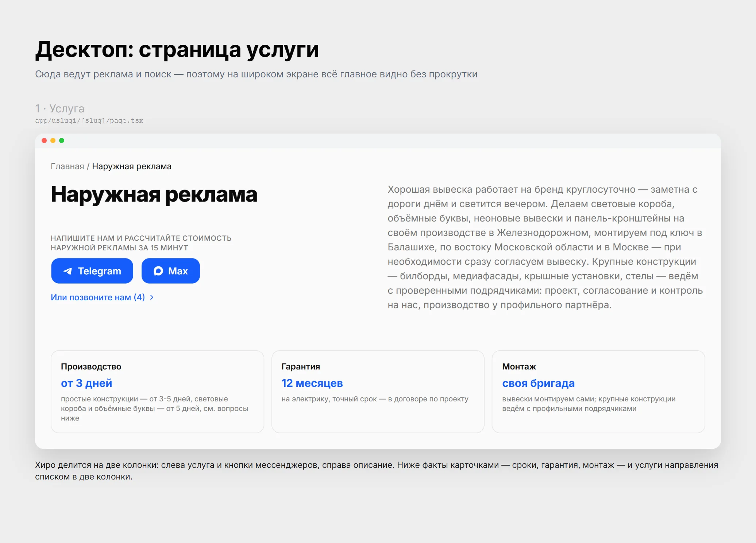
Task: Click the Telegram button label
Action: (99, 271)
